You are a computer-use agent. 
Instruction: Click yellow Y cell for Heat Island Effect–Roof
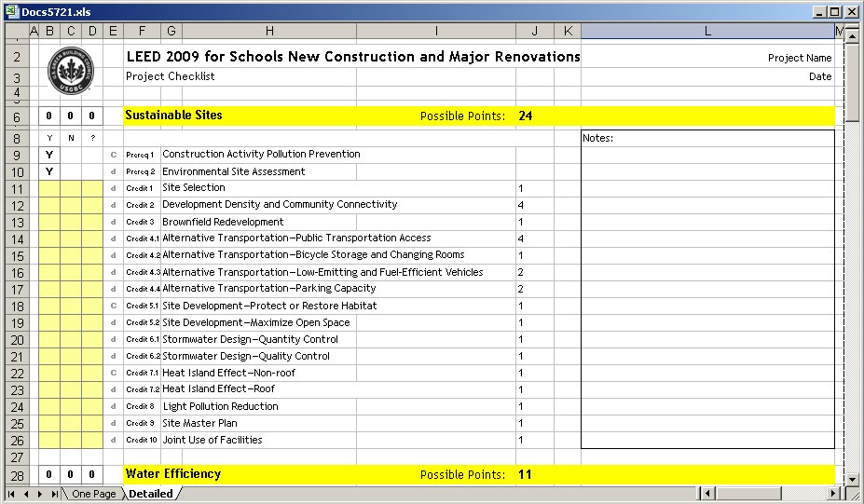point(49,389)
